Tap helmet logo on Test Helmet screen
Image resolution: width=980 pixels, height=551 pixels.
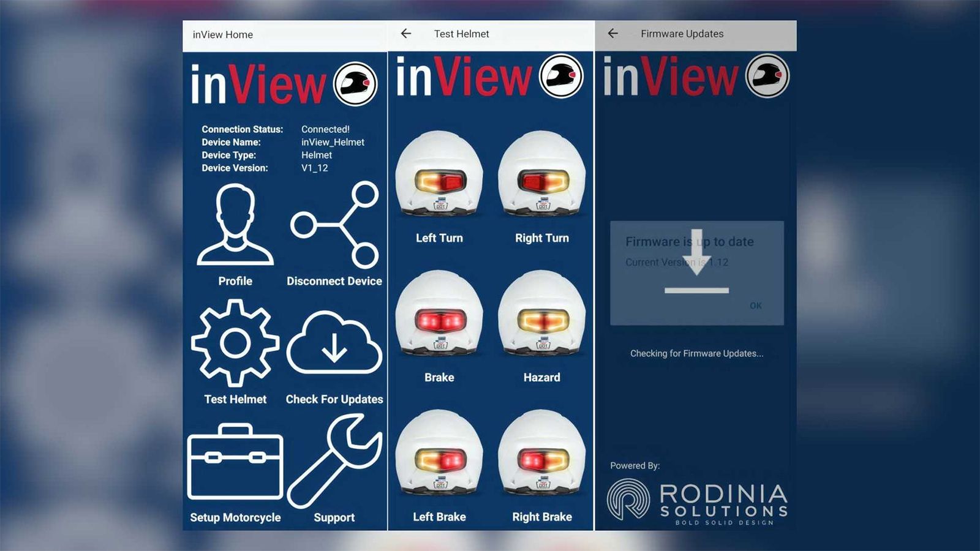561,76
